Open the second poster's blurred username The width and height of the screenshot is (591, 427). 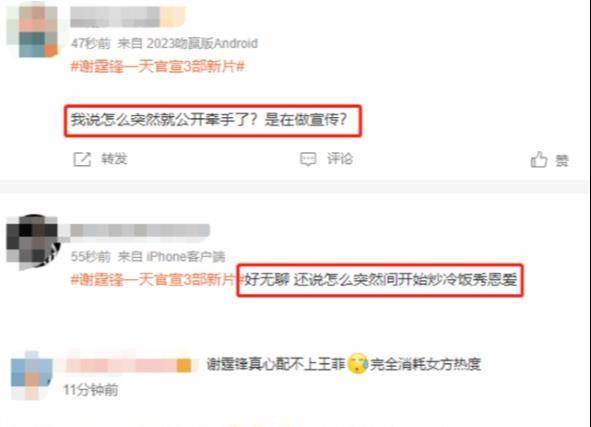[x=140, y=231]
